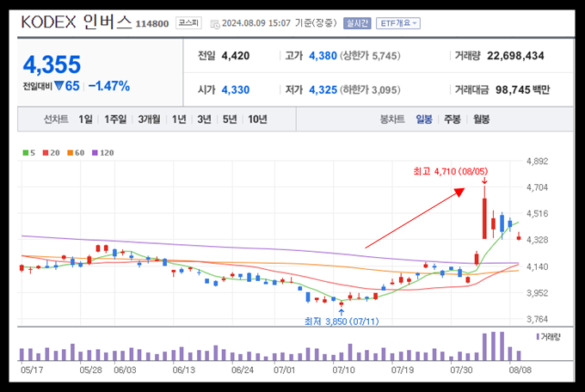Click upper limit text 상한가 5,745
Viewport: 585px width, 392px height.
point(370,56)
